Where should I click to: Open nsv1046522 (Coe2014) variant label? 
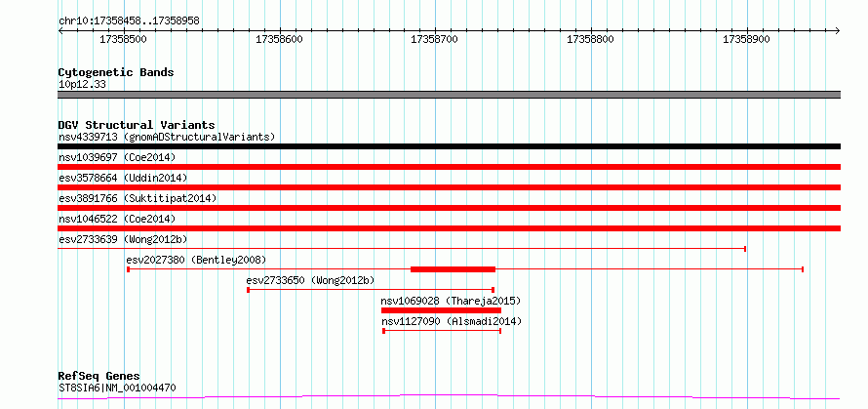pyautogui.click(x=117, y=219)
